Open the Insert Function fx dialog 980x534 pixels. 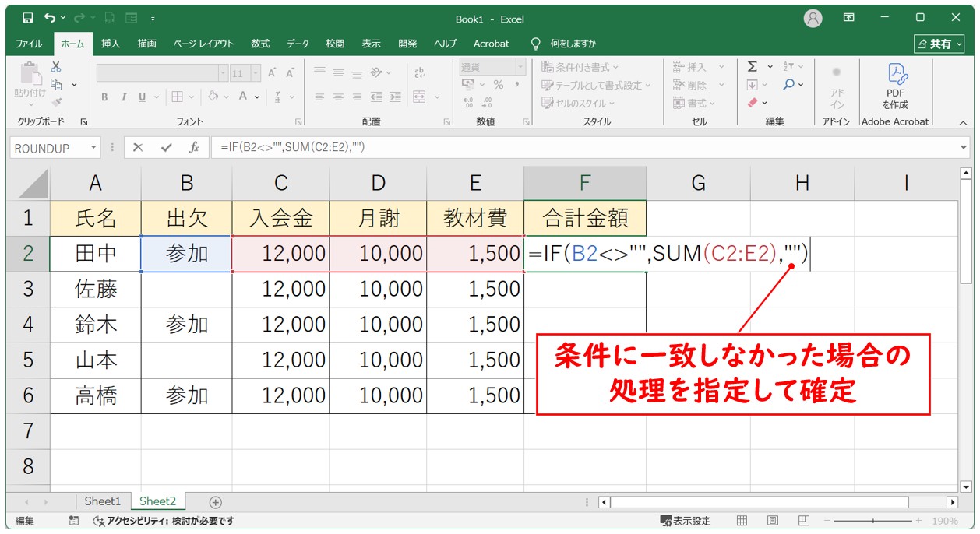tap(193, 147)
